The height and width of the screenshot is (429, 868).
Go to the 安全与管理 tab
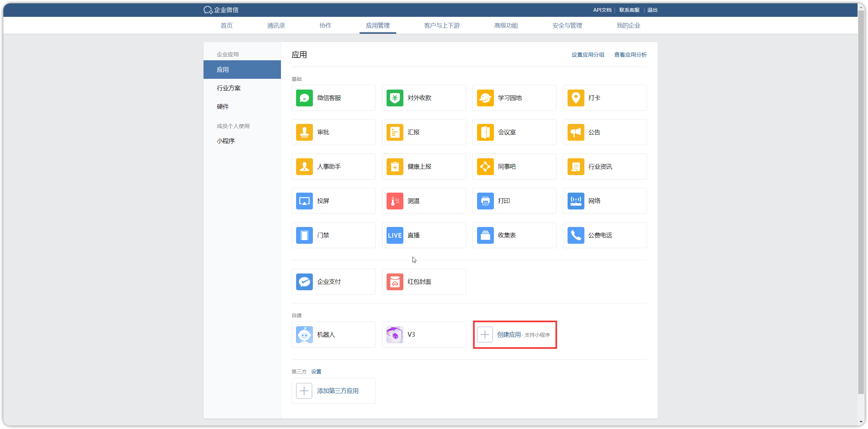coord(567,26)
